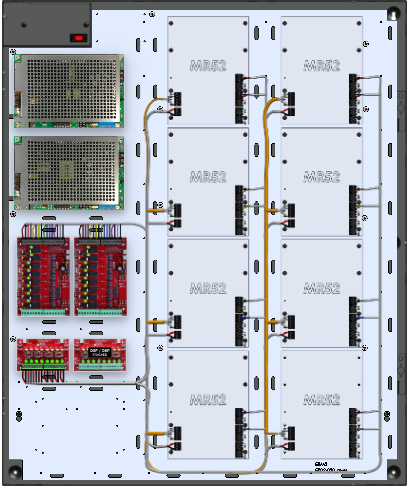This screenshot has height=488, width=407.
Task: Select the bottom MR52 board in the right column
Action: pyautogui.click(x=322, y=404)
